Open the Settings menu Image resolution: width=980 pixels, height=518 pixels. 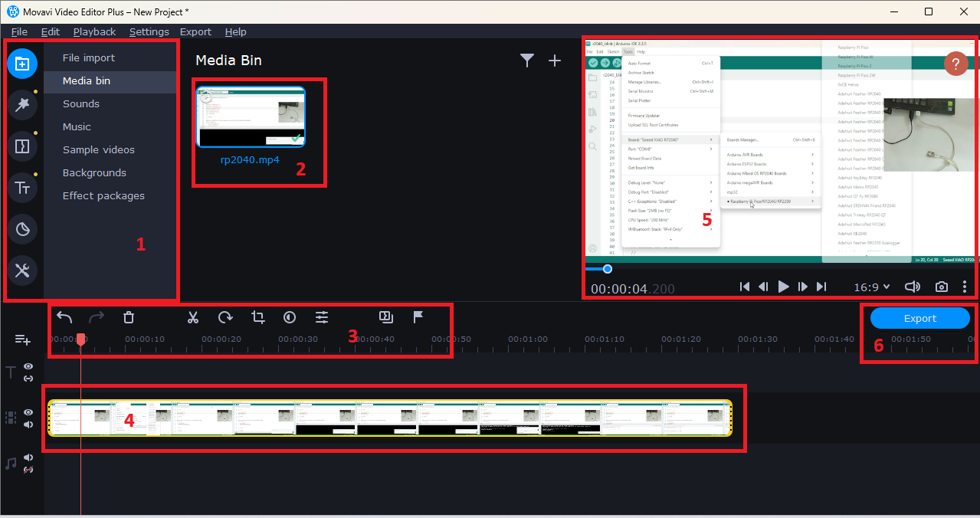point(149,31)
